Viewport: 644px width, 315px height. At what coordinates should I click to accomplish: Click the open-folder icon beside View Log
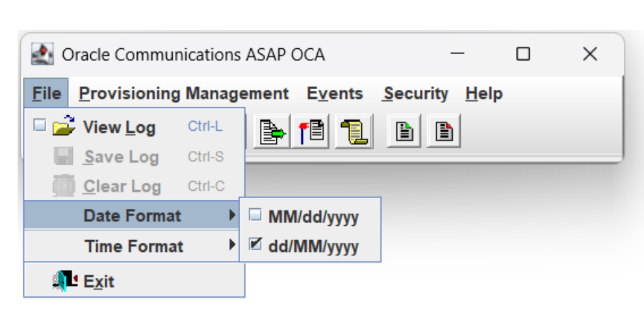coord(64,126)
